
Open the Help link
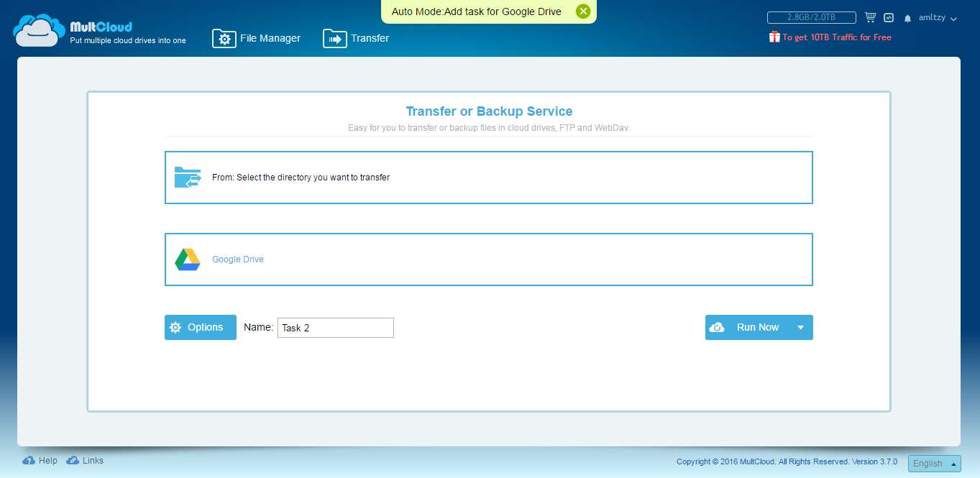pos(40,461)
